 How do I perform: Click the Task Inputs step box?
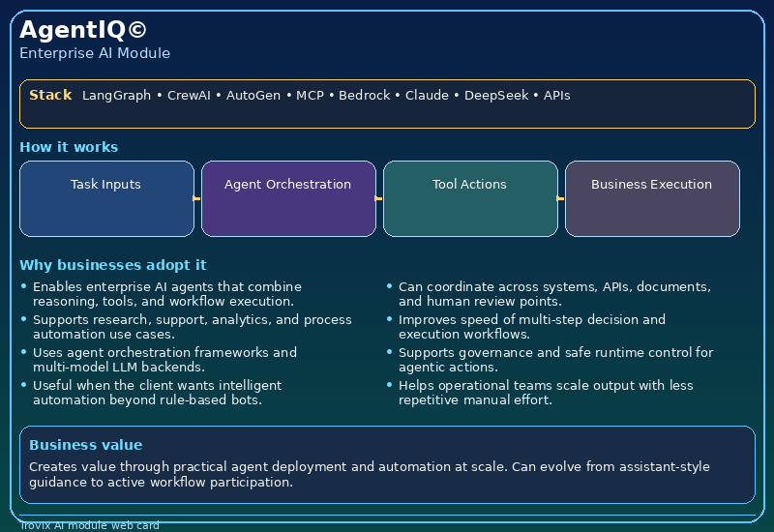pos(106,198)
